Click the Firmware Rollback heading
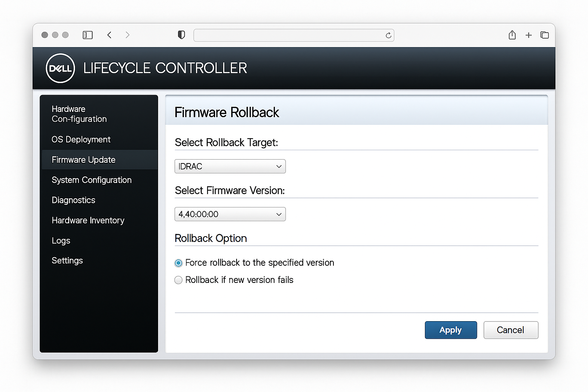The width and height of the screenshot is (588, 392). coord(227,113)
